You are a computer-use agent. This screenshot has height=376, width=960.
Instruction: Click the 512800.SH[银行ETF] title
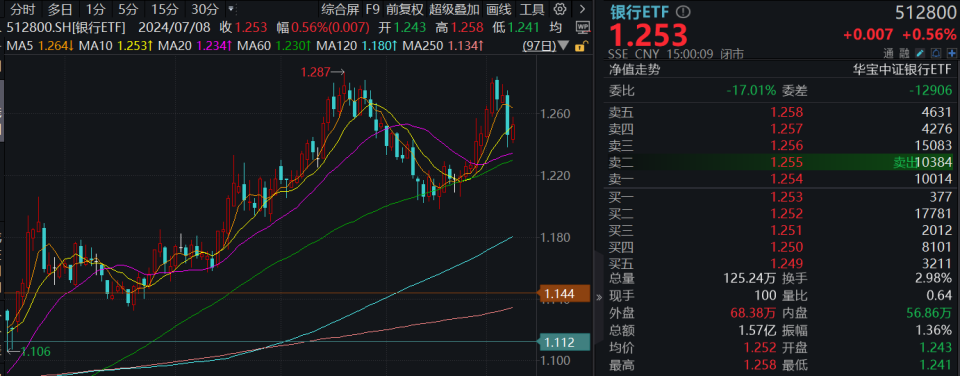[x=66, y=28]
